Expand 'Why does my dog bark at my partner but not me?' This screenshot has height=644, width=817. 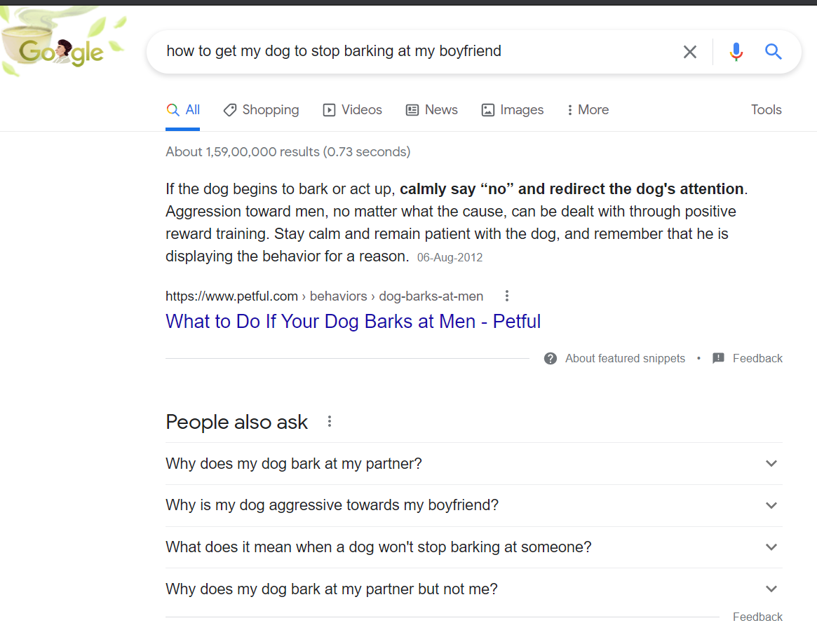pyautogui.click(x=473, y=589)
